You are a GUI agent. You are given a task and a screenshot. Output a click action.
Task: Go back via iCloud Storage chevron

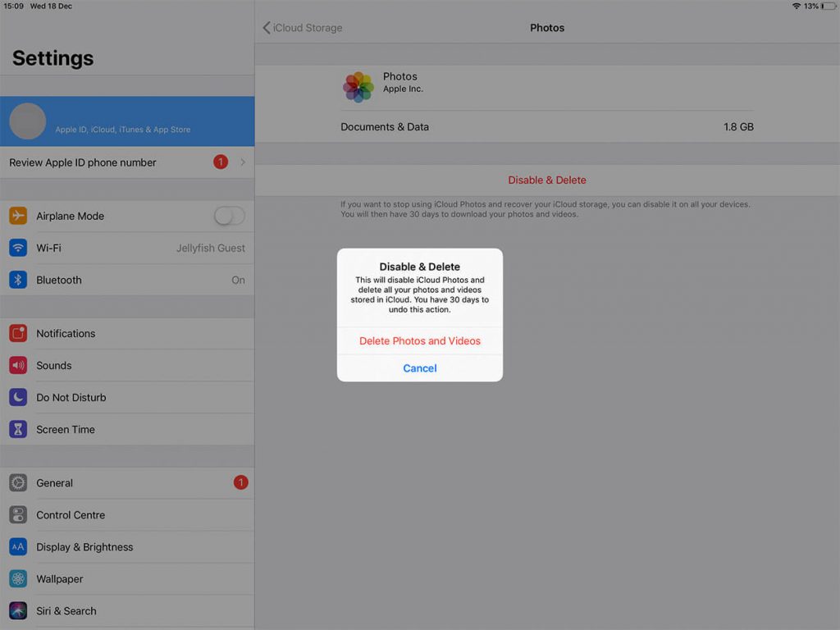tap(267, 28)
